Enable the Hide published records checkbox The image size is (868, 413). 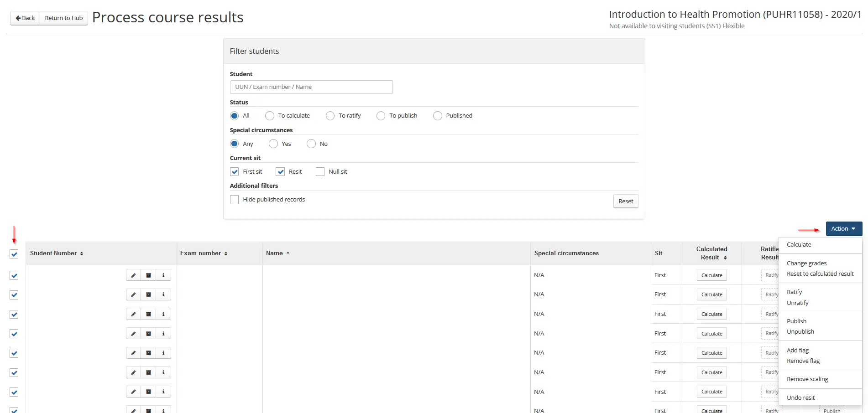pyautogui.click(x=235, y=200)
